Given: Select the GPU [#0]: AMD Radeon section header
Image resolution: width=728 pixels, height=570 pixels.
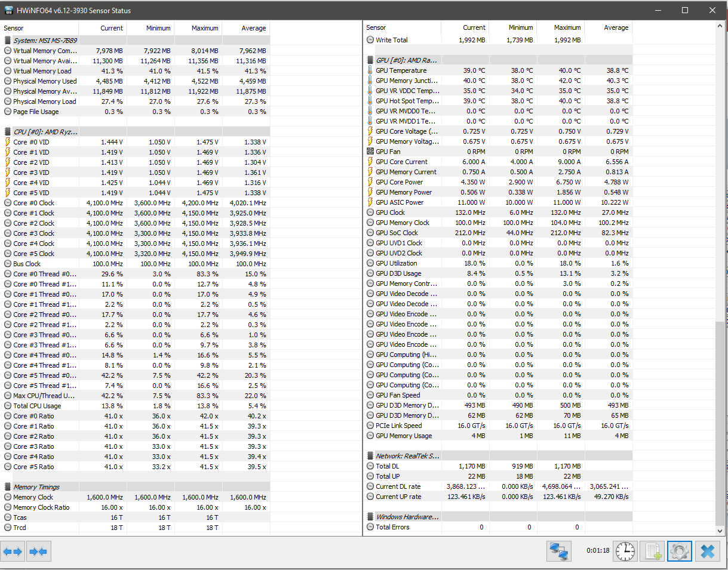Looking at the screenshot, I should [406, 60].
